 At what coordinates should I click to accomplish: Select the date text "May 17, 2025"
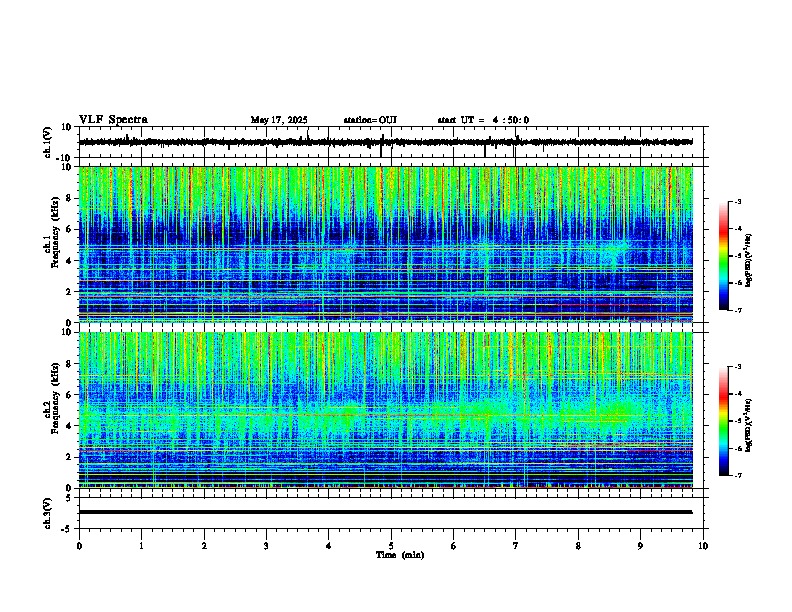pos(279,120)
